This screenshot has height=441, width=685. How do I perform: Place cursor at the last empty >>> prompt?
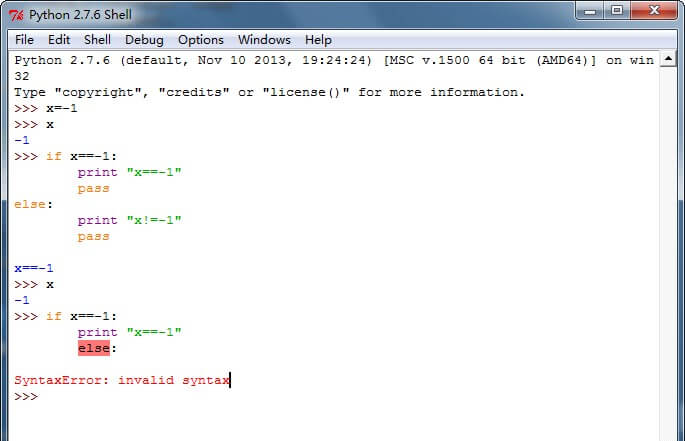click(26, 396)
